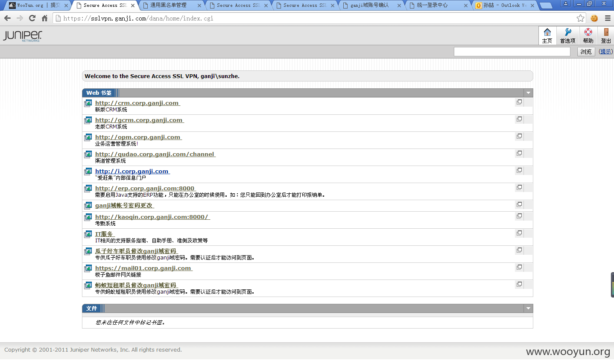
Task: Open http://opm.corp.ganji.com link
Action: pos(138,137)
